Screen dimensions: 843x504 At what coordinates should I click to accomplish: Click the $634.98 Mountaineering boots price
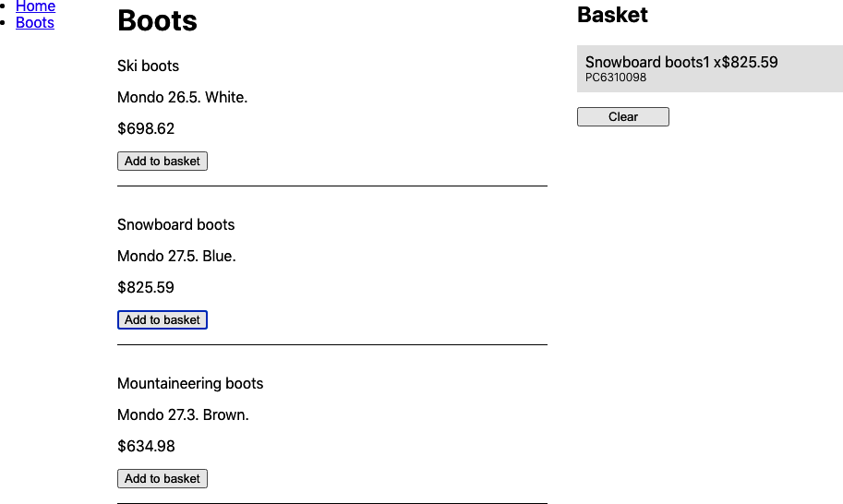[146, 447]
